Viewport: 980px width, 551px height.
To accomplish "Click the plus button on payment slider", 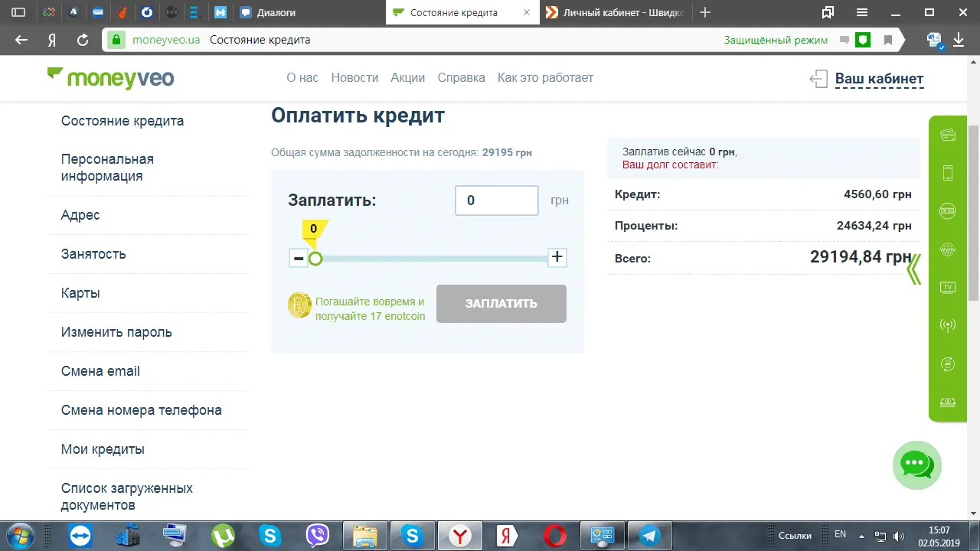I will point(557,257).
